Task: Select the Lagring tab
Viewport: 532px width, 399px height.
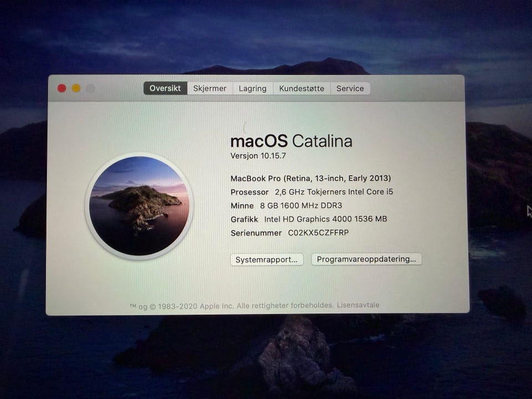Action: click(253, 88)
